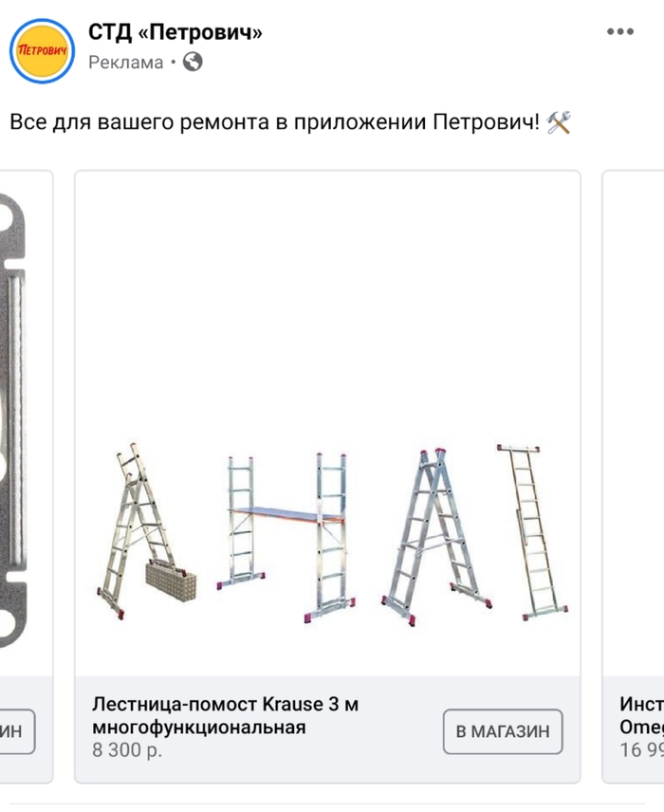This screenshot has height=812, width=664.
Task: Open the metal bracket product image at left
Action: [26, 424]
